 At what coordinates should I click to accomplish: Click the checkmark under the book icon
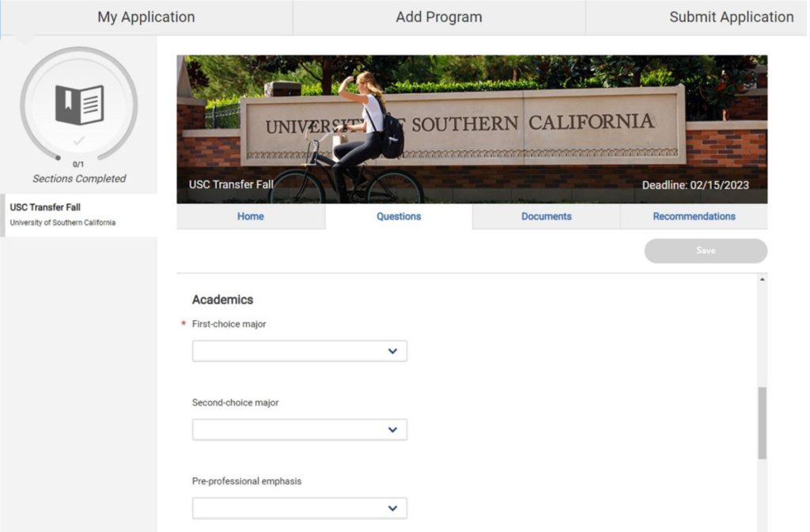(x=79, y=140)
